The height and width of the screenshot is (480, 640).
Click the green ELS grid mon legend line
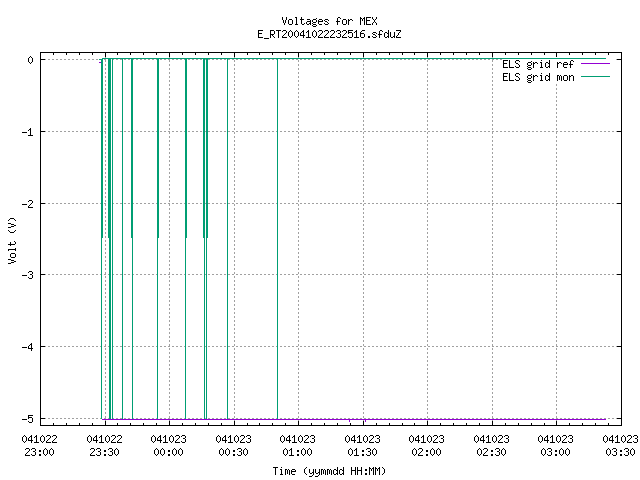click(x=595, y=77)
